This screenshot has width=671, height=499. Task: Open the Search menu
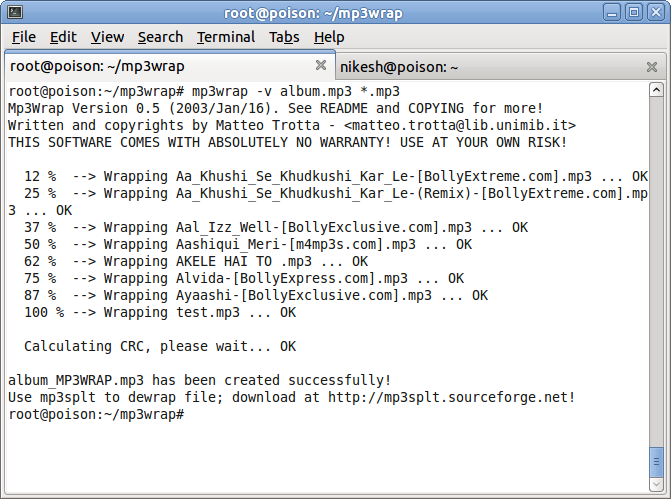tap(160, 37)
